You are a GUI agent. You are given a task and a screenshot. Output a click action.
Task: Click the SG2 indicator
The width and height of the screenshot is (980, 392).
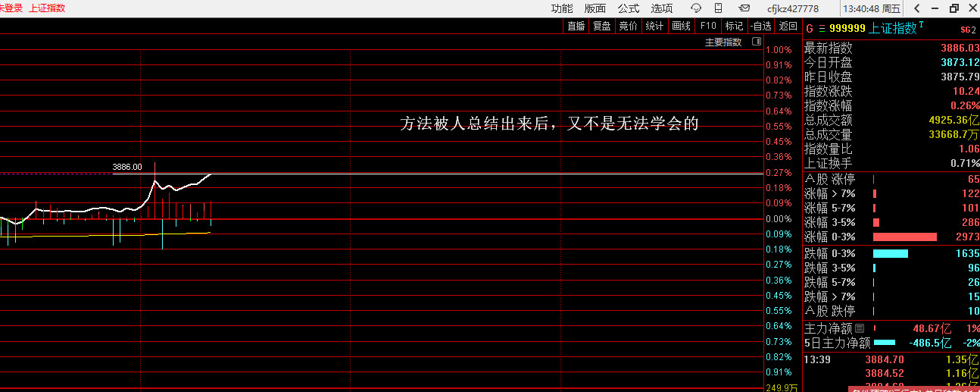(968, 30)
